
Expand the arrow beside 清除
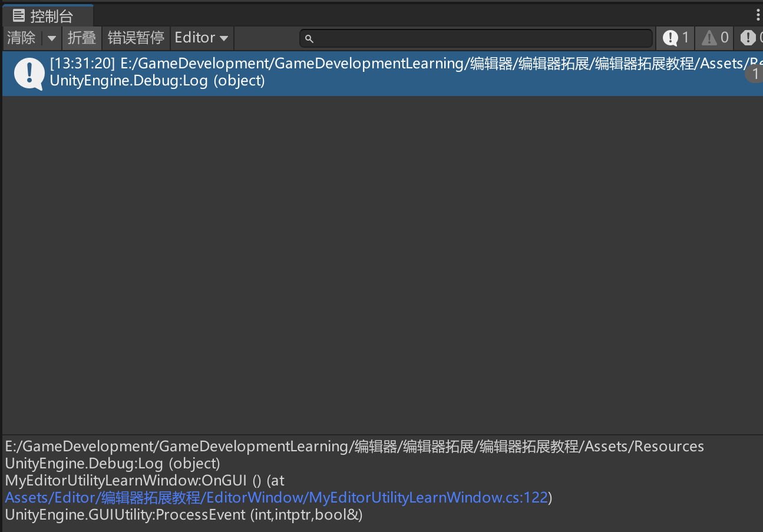click(52, 38)
